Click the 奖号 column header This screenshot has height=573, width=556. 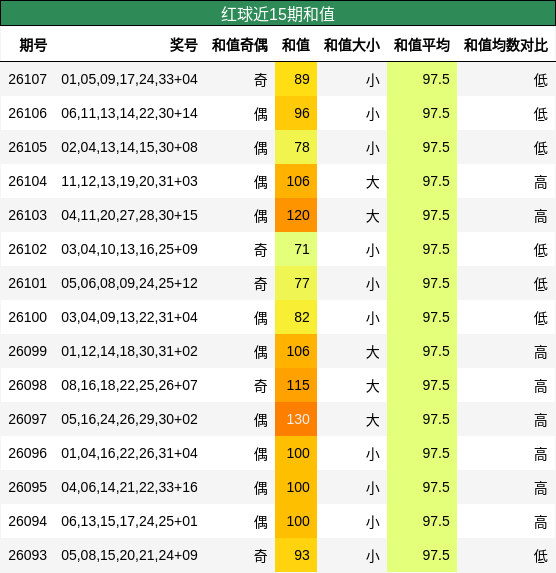(x=184, y=46)
